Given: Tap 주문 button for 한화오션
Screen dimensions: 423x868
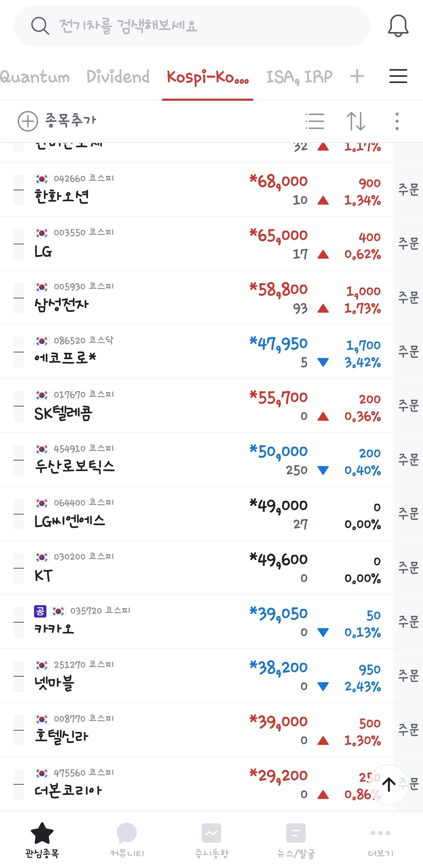Looking at the screenshot, I should [x=408, y=189].
